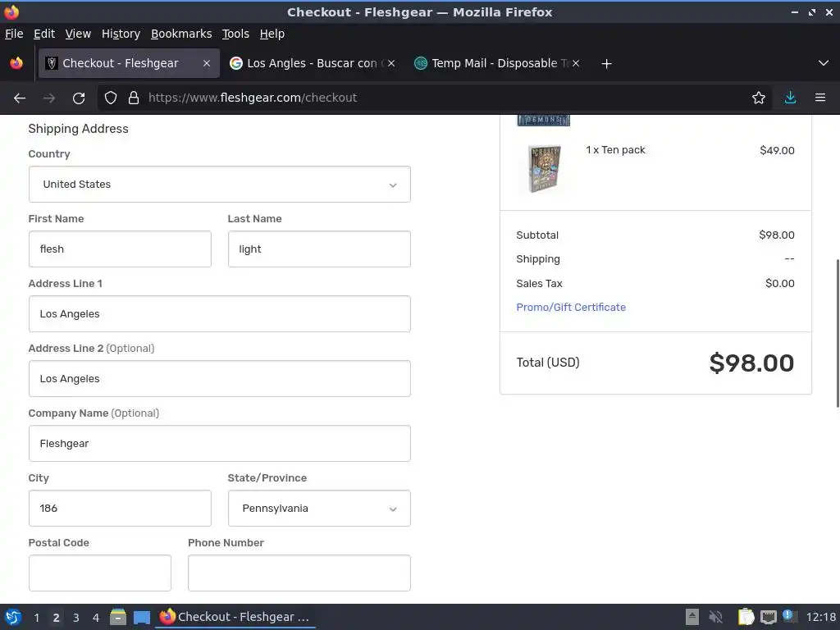
Task: Click the forward navigation arrow
Action: (49, 98)
